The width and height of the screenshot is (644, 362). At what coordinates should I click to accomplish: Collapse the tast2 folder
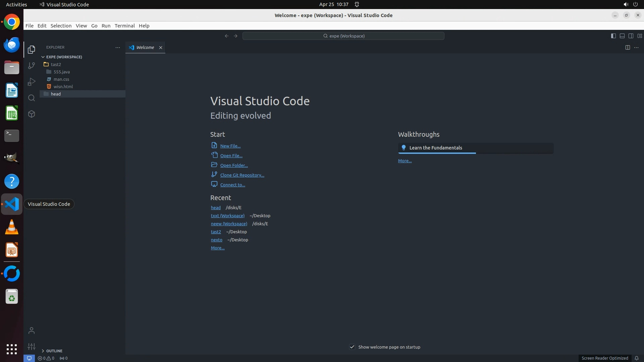[56, 64]
